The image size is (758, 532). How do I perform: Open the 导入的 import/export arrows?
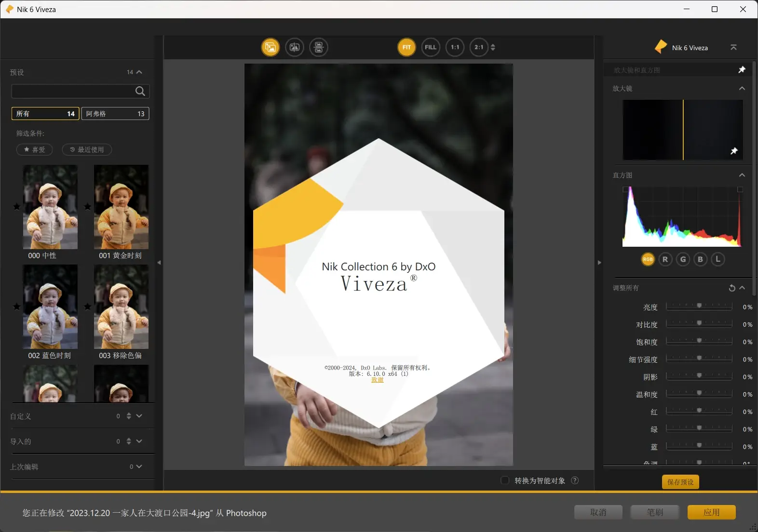[x=129, y=441]
